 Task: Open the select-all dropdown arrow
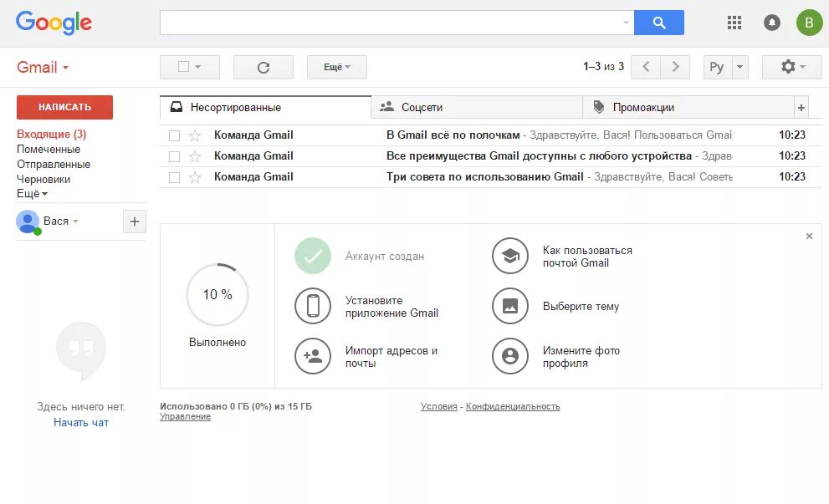coord(198,67)
